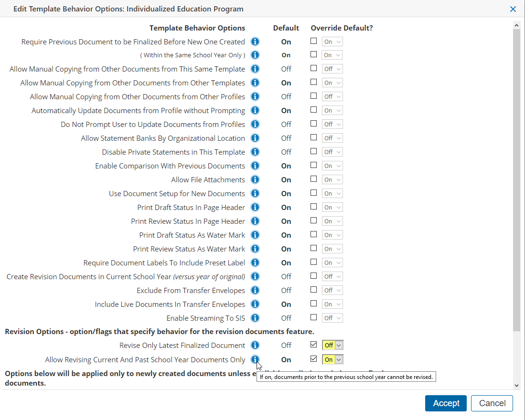Show info for Revise Only Latest Finalized Document
The image size is (525, 420).
point(255,345)
